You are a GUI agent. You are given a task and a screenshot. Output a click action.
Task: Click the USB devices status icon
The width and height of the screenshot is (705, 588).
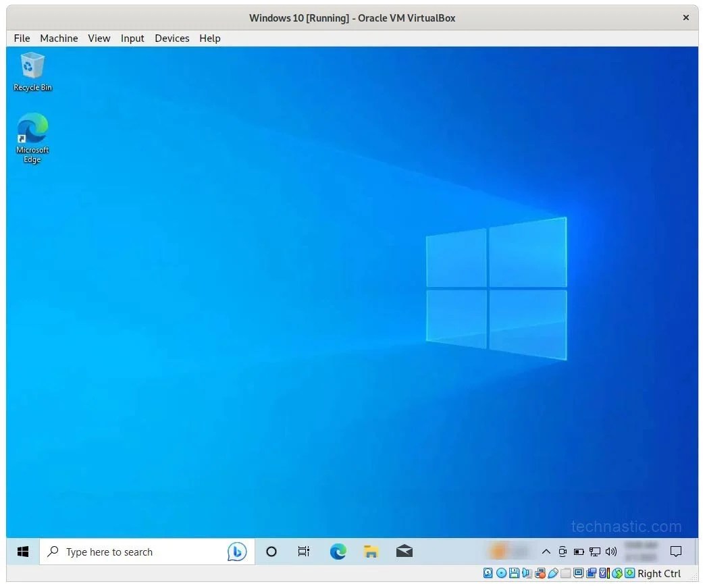[554, 573]
